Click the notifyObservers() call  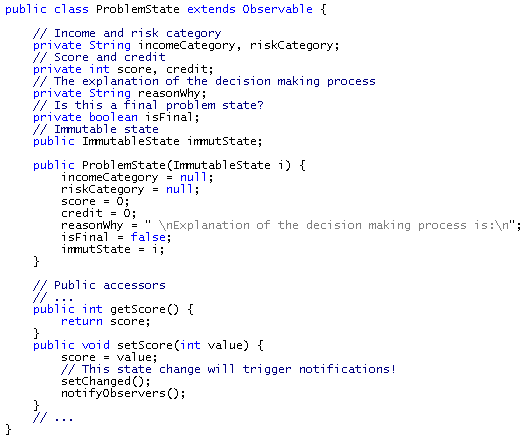coord(123,393)
